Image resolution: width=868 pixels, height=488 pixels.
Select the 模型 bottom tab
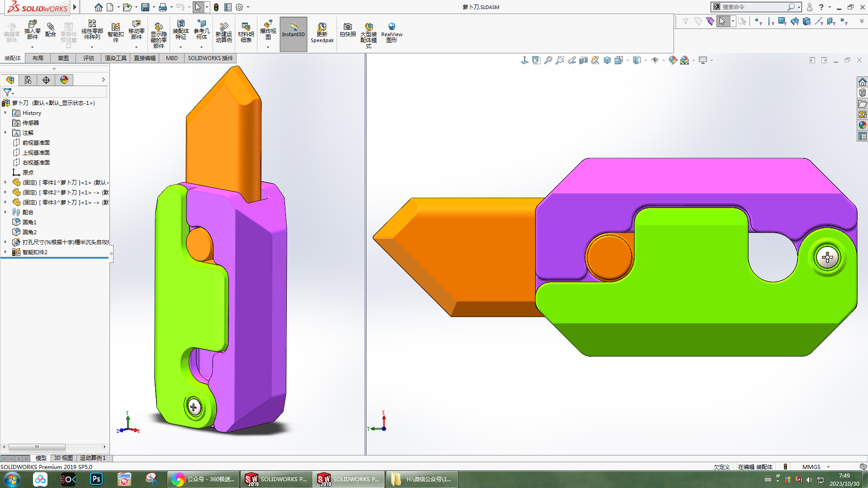41,458
